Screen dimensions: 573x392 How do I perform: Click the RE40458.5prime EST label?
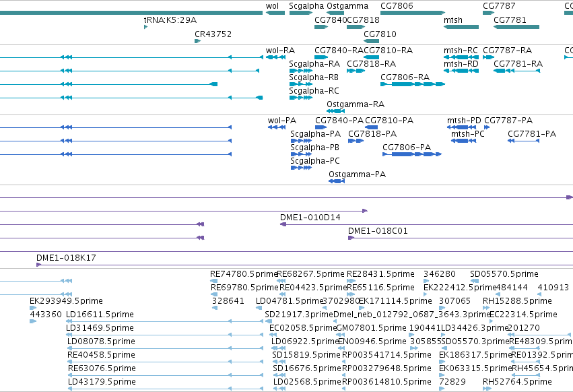[x=101, y=355]
